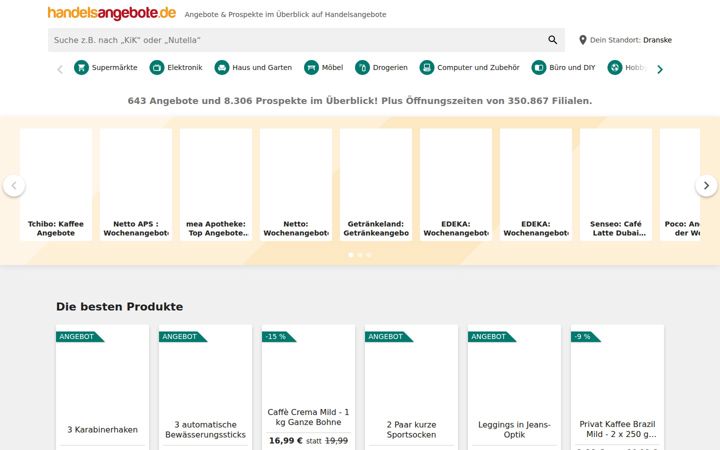
Task: Select Elektronik category label
Action: tap(185, 68)
